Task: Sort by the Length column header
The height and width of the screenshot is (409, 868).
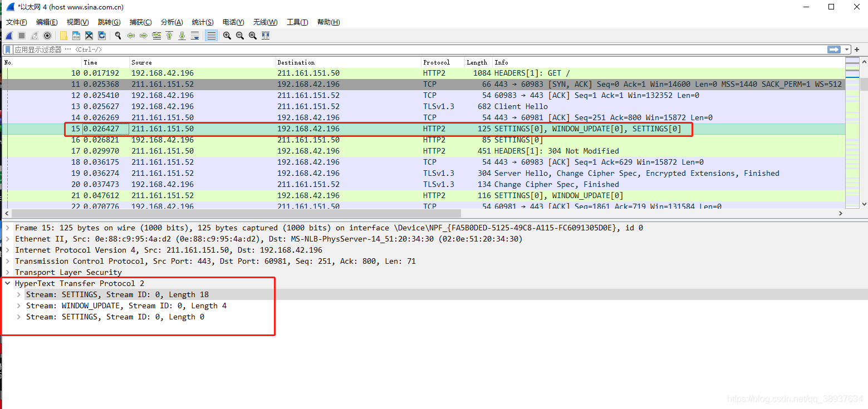Action: pyautogui.click(x=478, y=62)
